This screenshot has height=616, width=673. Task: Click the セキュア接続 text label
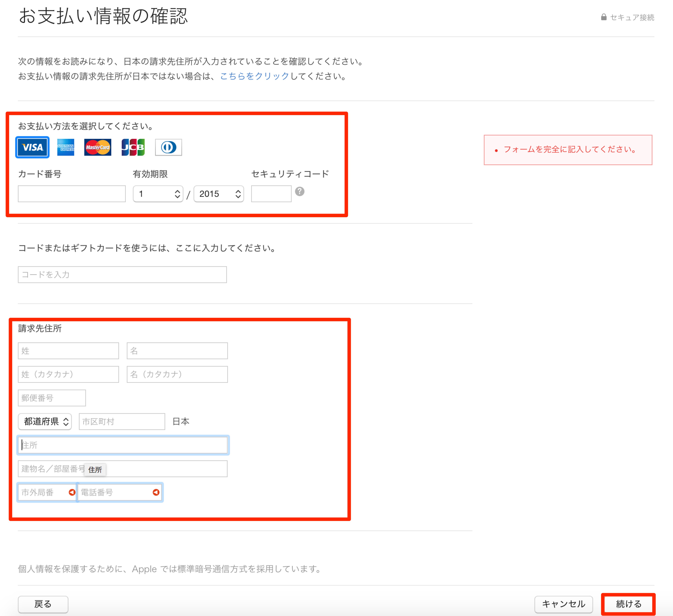coord(632,17)
